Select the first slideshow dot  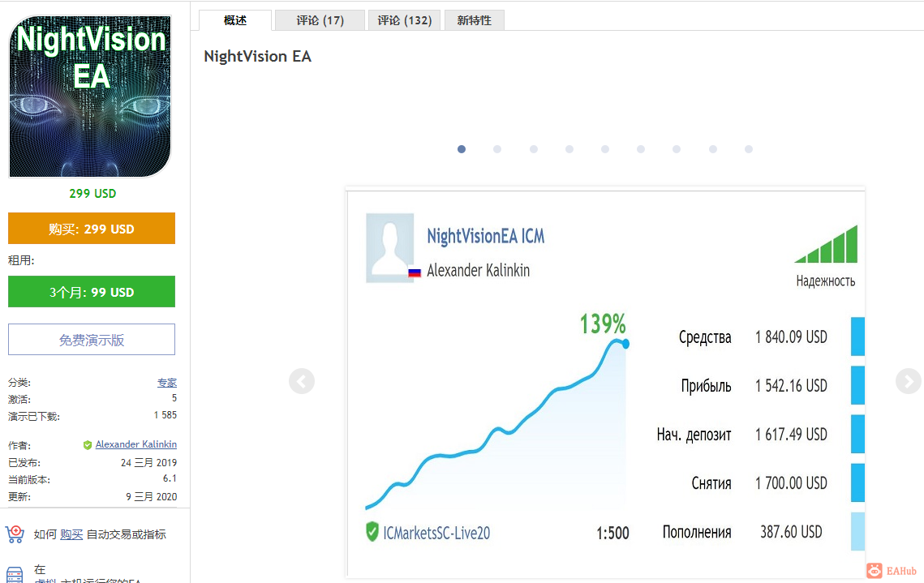tap(462, 149)
